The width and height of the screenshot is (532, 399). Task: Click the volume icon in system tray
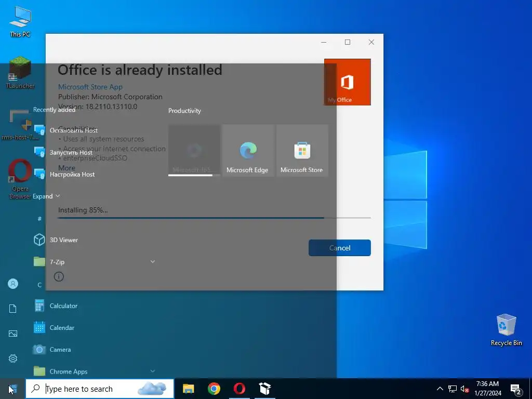[x=464, y=389]
